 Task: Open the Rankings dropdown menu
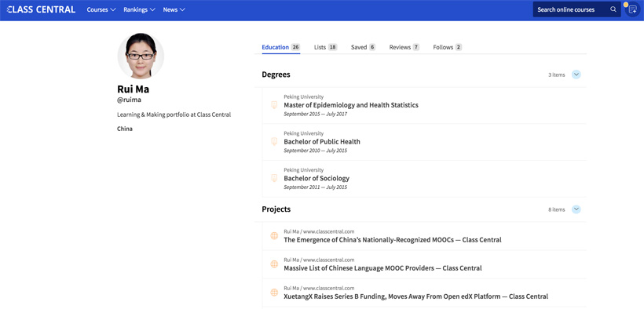pyautogui.click(x=139, y=9)
